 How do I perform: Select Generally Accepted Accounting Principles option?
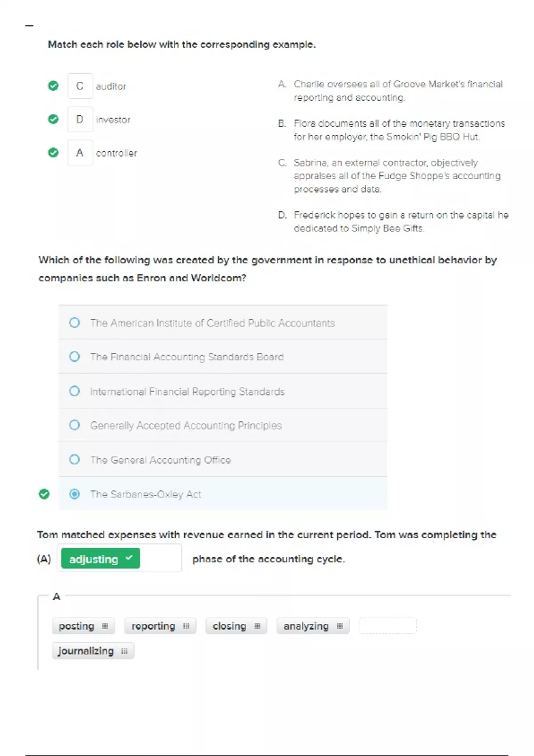pyautogui.click(x=75, y=425)
